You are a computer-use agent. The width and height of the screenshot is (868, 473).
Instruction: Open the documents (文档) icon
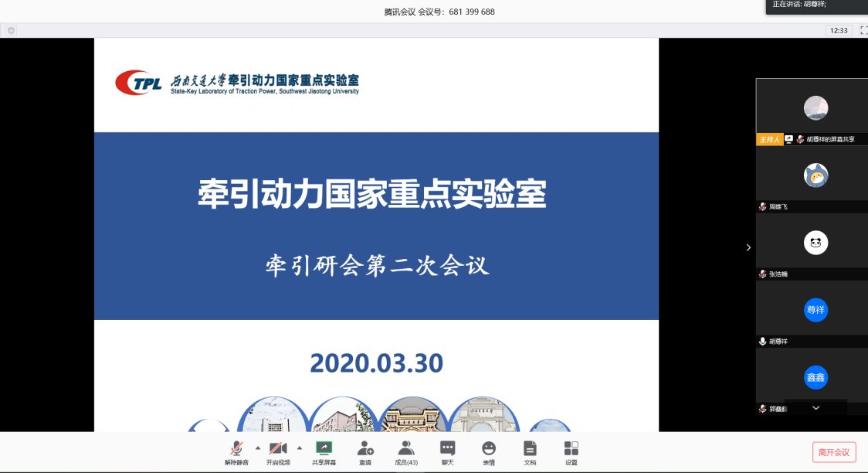tap(530, 451)
